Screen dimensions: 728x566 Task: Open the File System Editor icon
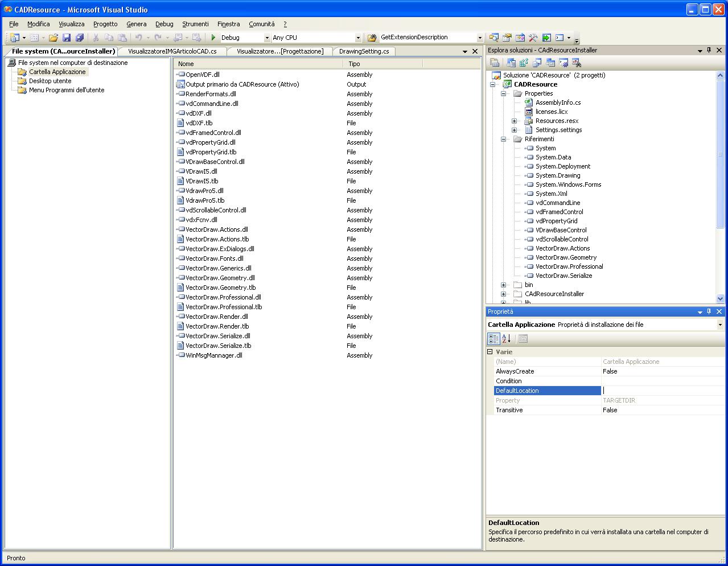[511, 63]
